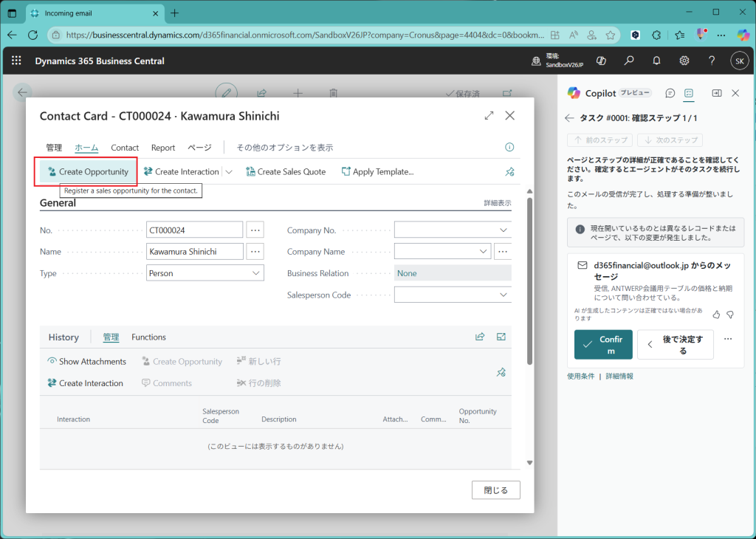Viewport: 756px width, 539px height.
Task: Pin the Contact Card action bar
Action: point(509,171)
